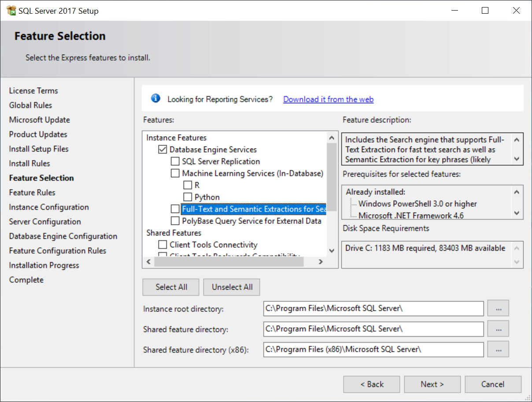Check PolyBase Query Service for External Data
The height and width of the screenshot is (402, 532).
point(175,221)
